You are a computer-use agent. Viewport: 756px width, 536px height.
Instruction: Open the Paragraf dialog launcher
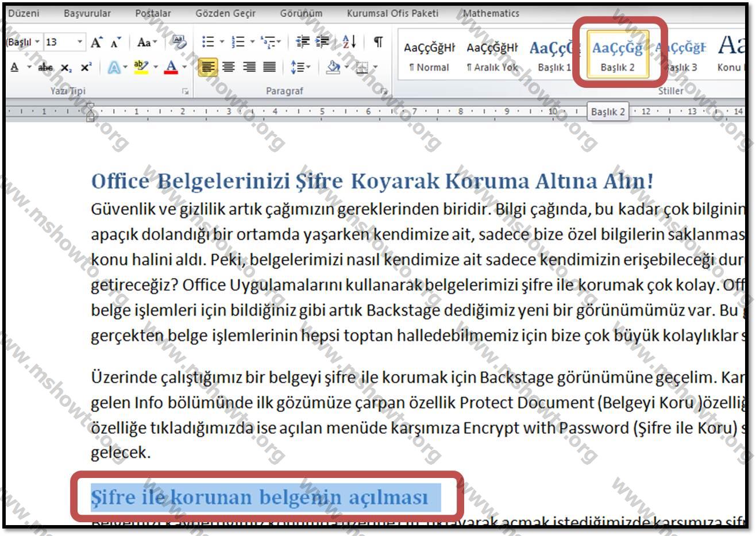tap(383, 91)
